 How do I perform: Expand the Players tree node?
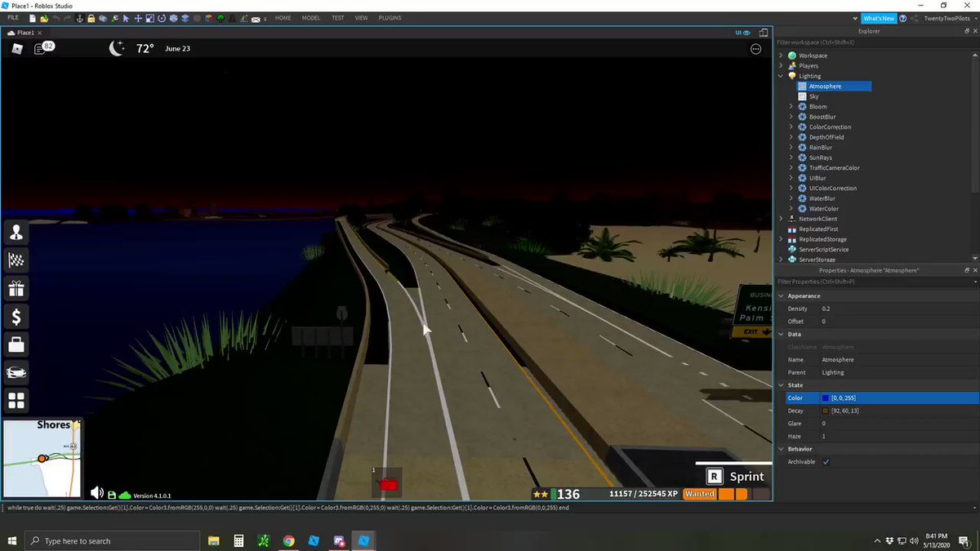781,66
